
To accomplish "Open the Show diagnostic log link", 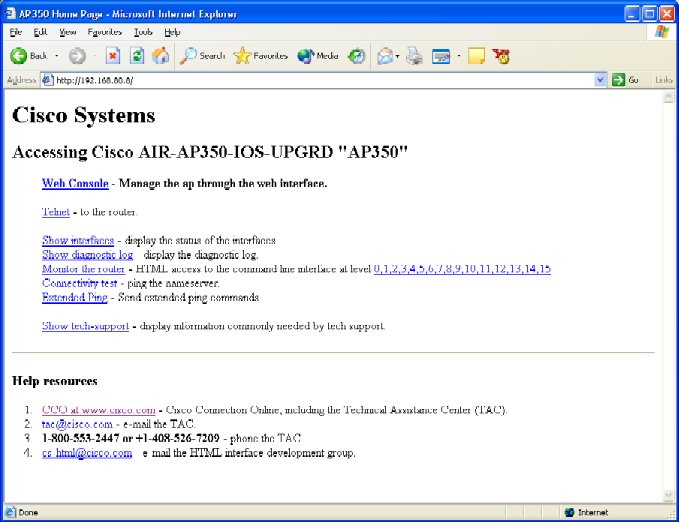I will pyautogui.click(x=87, y=255).
